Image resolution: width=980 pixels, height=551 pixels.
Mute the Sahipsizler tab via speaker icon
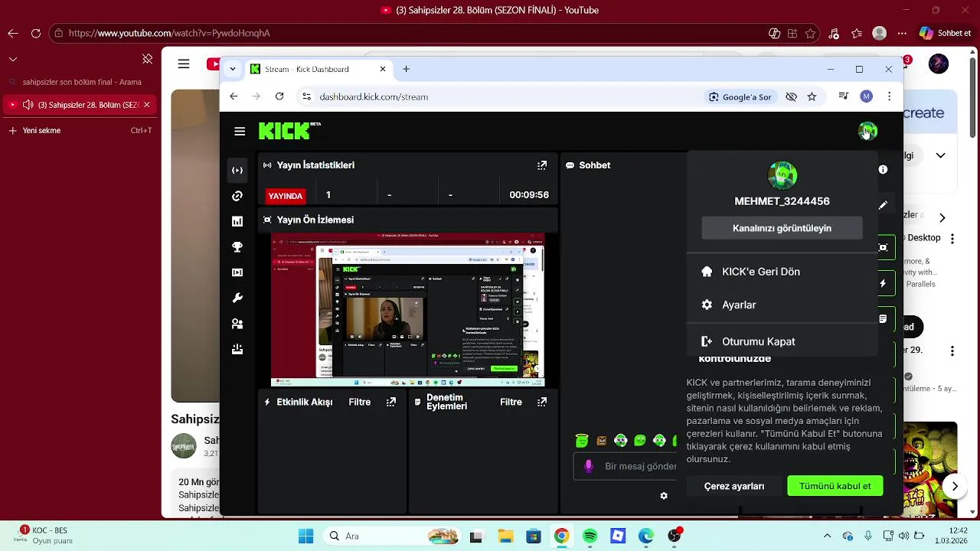coord(28,105)
